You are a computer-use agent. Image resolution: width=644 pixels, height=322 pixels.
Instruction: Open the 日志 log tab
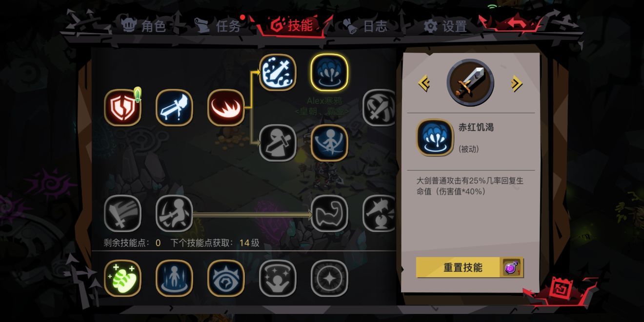365,26
